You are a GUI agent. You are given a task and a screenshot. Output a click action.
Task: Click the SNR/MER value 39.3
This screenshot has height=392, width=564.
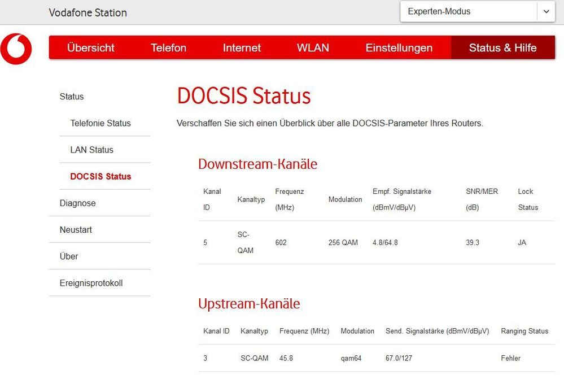tap(473, 243)
